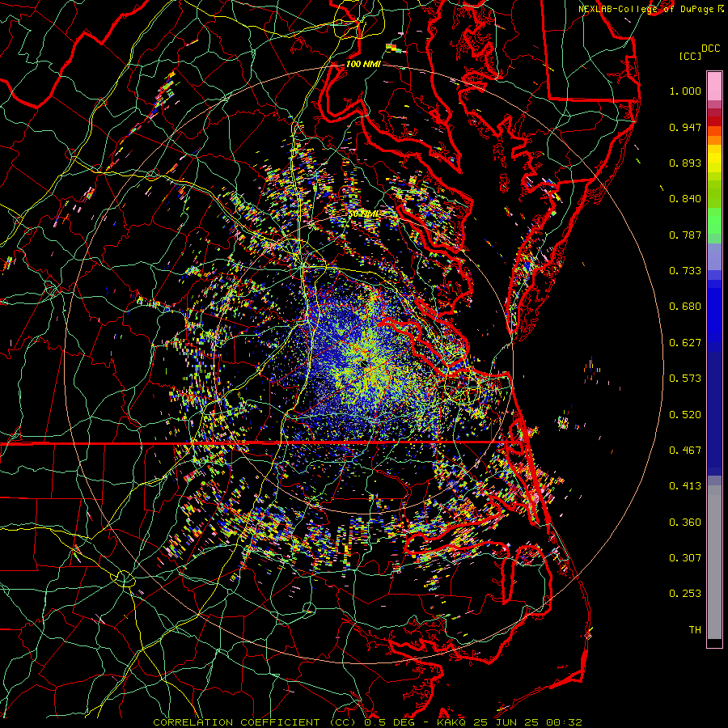
Task: Pick the pink segment at the color bar top
Action: pyautogui.click(x=714, y=87)
